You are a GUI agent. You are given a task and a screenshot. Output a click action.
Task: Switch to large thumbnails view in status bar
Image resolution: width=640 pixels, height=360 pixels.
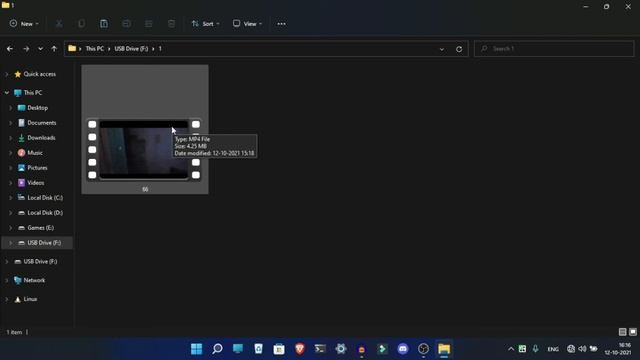tap(633, 332)
